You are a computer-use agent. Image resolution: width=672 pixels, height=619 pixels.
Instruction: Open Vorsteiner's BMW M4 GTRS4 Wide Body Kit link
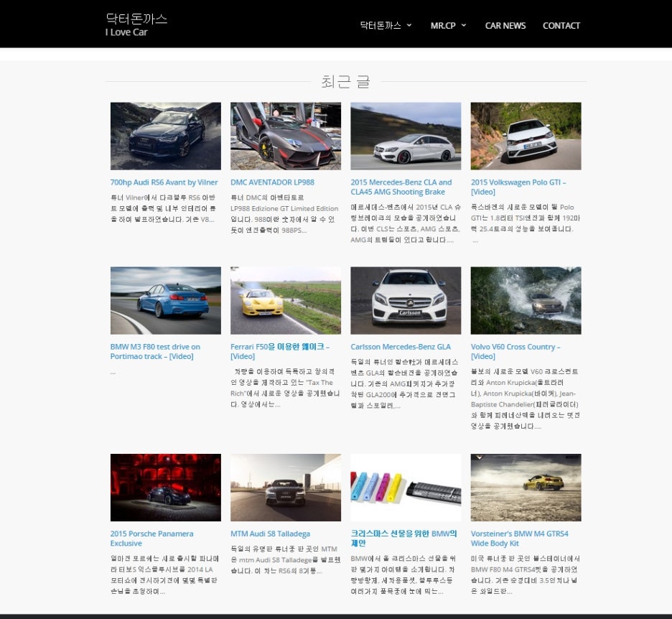pos(519,539)
